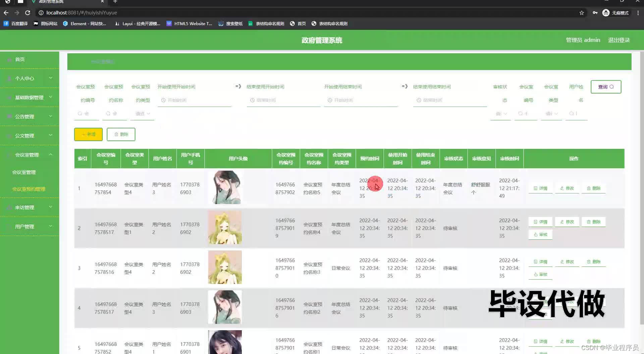Open the 会议室类型 dropdown filter
Viewport: 644px width, 354px height.
(551, 114)
